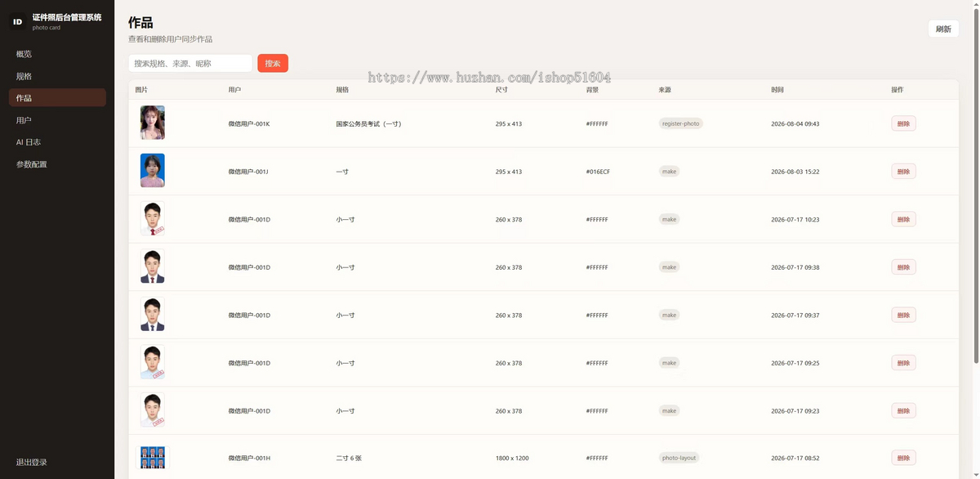Open the thumbnail in the 09:25 row
Viewport: 980px width, 479px height.
(153, 362)
